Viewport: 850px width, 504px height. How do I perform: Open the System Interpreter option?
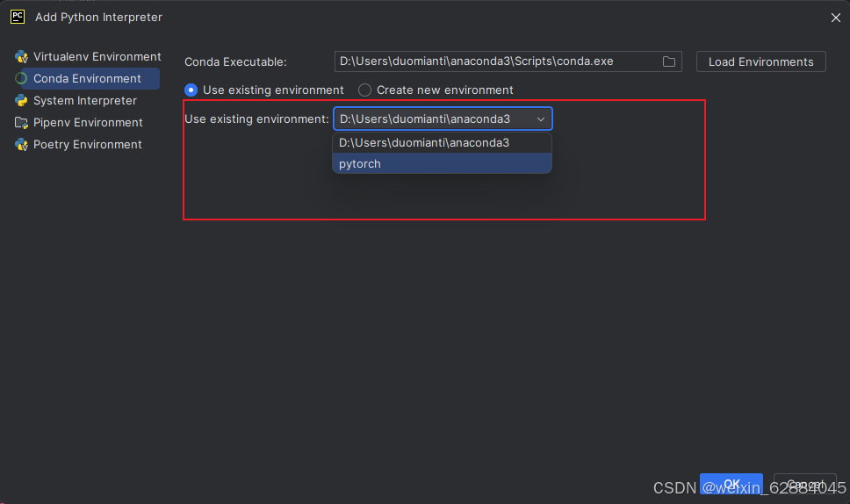point(87,100)
